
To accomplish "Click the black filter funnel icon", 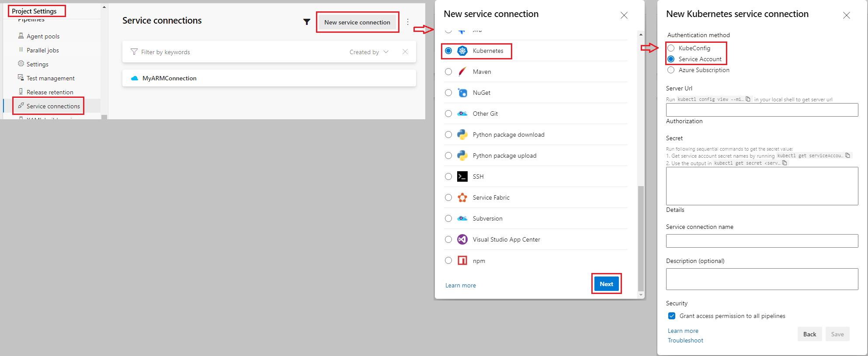I will pos(307,22).
